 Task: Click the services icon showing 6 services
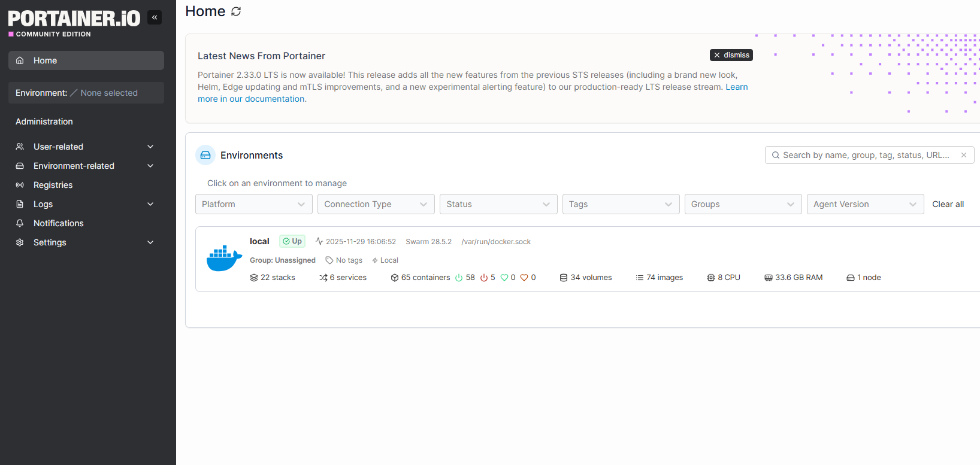323,278
